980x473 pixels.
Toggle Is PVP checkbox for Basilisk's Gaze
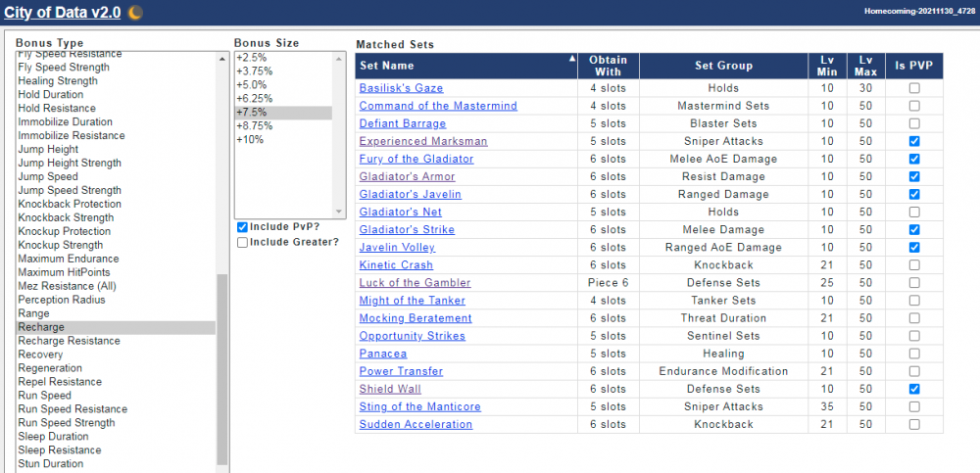[x=913, y=88]
